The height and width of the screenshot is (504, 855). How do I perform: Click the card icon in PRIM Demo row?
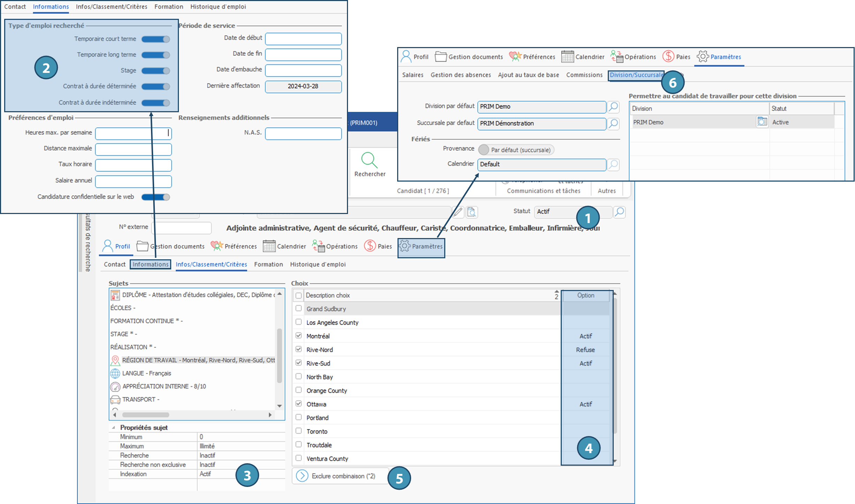coord(762,122)
